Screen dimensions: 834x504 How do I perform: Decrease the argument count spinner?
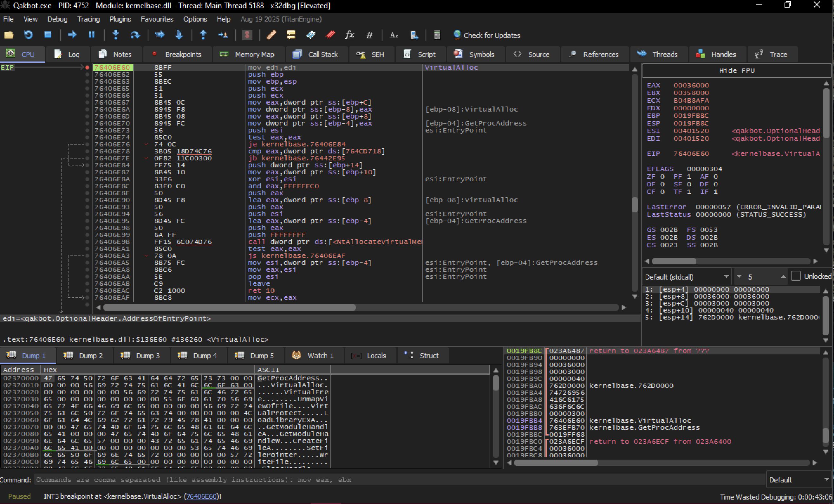(739, 277)
